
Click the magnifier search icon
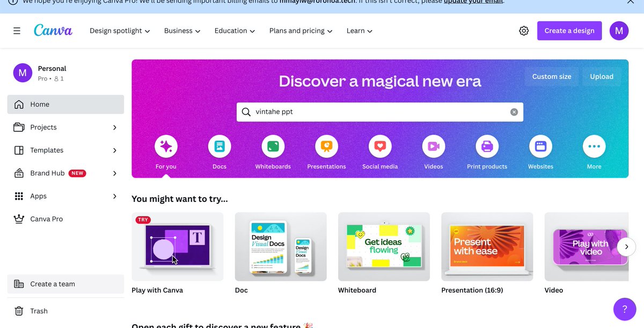coord(246,112)
